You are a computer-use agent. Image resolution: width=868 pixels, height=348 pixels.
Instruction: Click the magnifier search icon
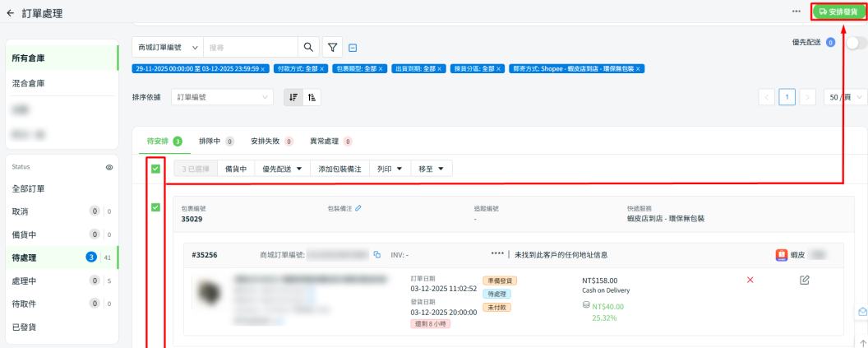click(308, 48)
